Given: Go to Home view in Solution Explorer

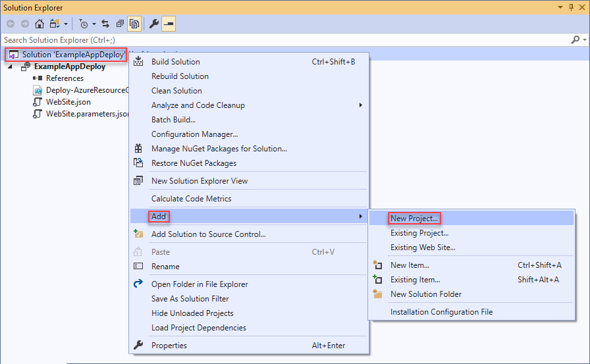Looking at the screenshot, I should click(x=39, y=24).
